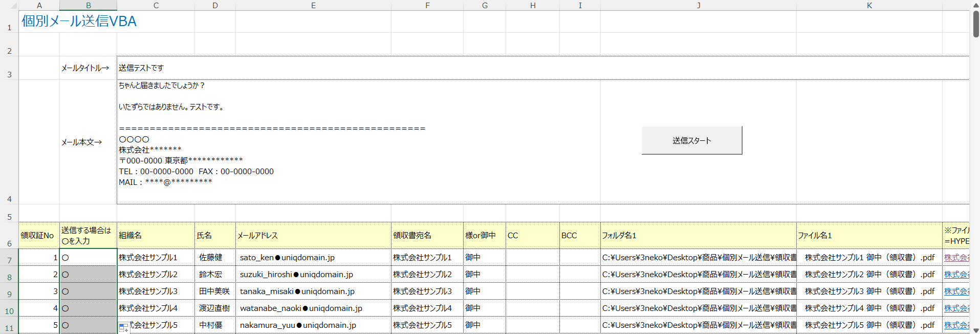
Task: Click the vertical scrollbar thumb
Action: pyautogui.click(x=975, y=24)
